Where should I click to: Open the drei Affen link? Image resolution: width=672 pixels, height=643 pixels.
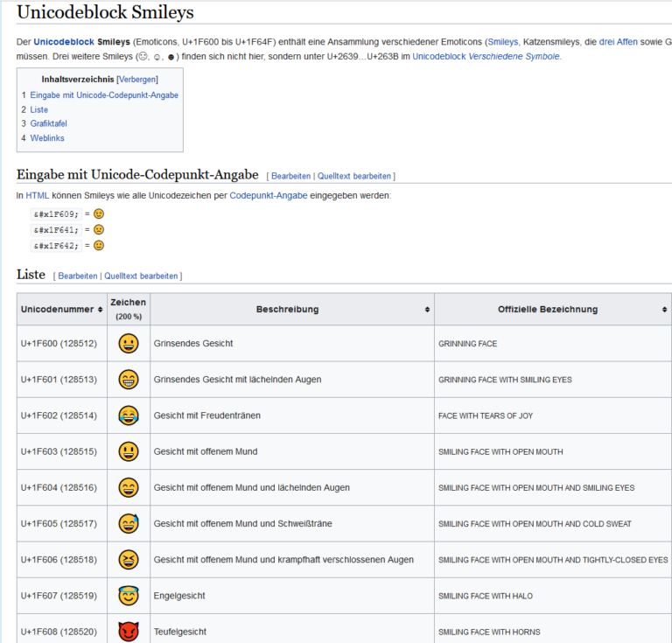point(618,41)
